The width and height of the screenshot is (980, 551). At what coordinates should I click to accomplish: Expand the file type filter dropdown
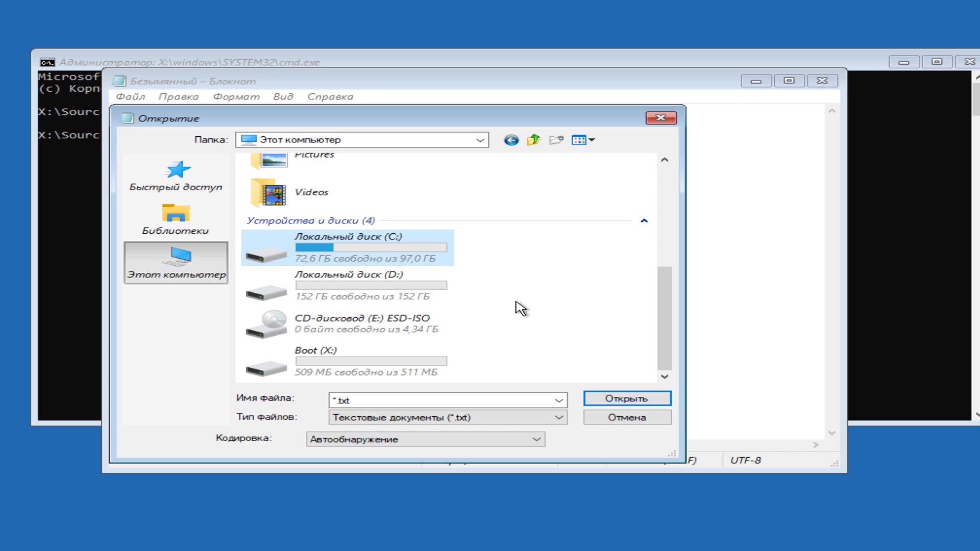[x=559, y=417]
